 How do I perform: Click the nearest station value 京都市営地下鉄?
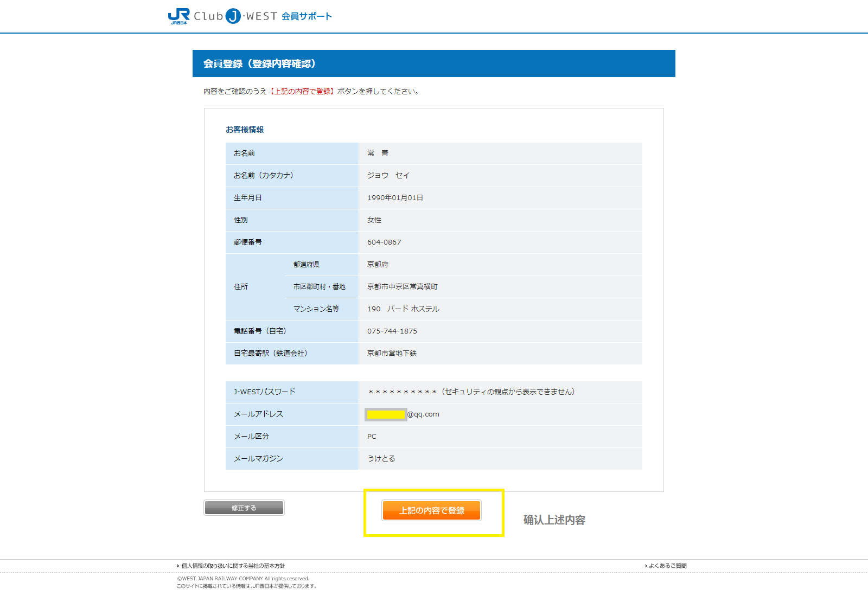click(392, 354)
